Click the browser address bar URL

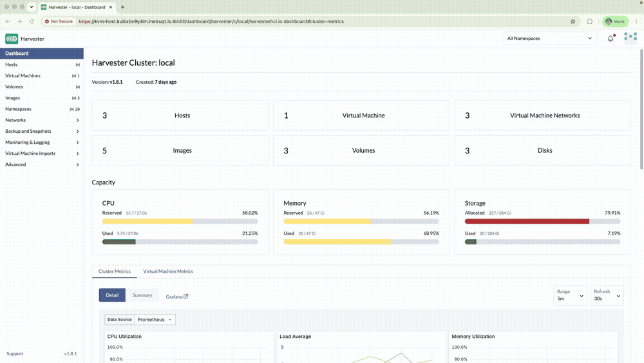pos(211,21)
